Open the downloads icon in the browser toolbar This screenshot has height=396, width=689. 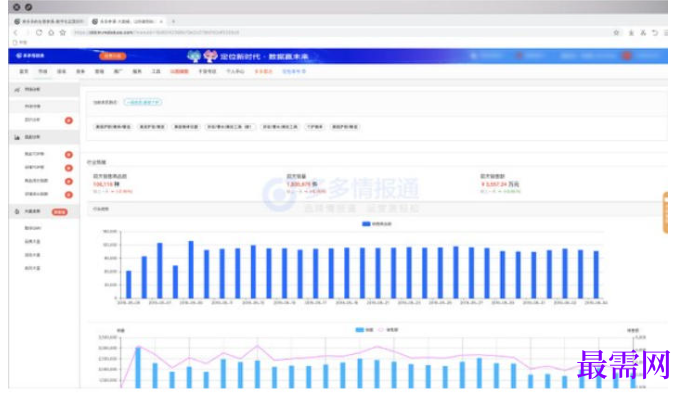click(631, 33)
